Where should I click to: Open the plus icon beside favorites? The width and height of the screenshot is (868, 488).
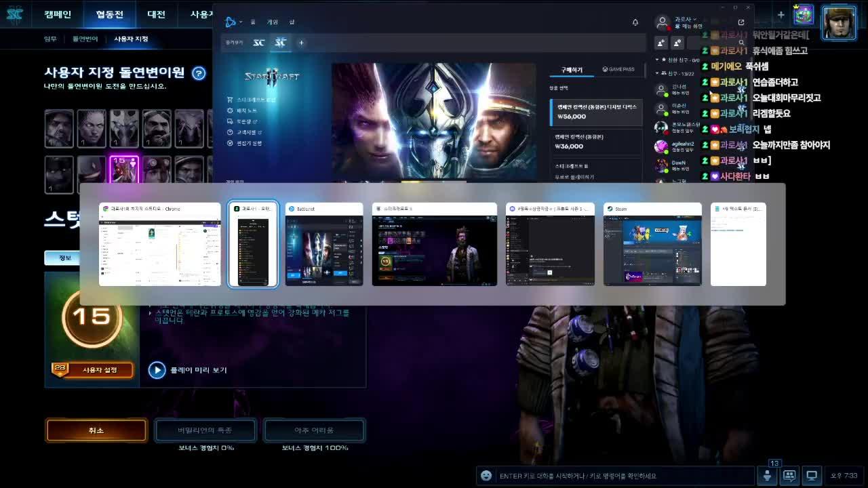click(x=301, y=43)
